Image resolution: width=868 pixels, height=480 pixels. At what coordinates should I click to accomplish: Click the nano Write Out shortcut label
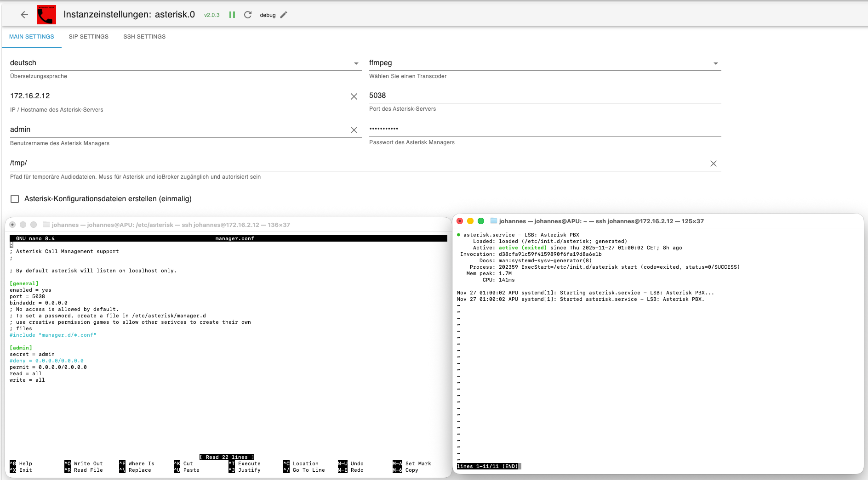pyautogui.click(x=88, y=463)
